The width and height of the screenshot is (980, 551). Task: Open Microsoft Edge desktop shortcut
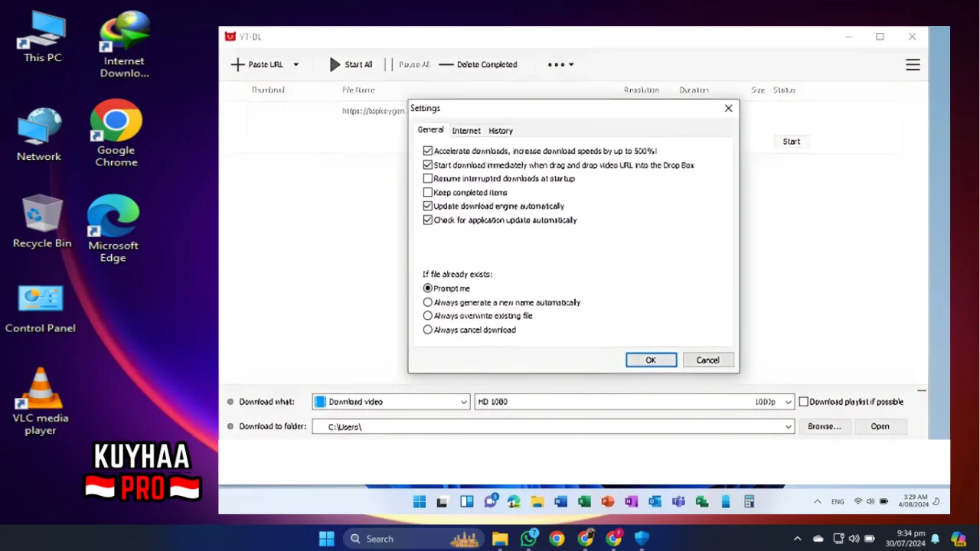click(113, 228)
